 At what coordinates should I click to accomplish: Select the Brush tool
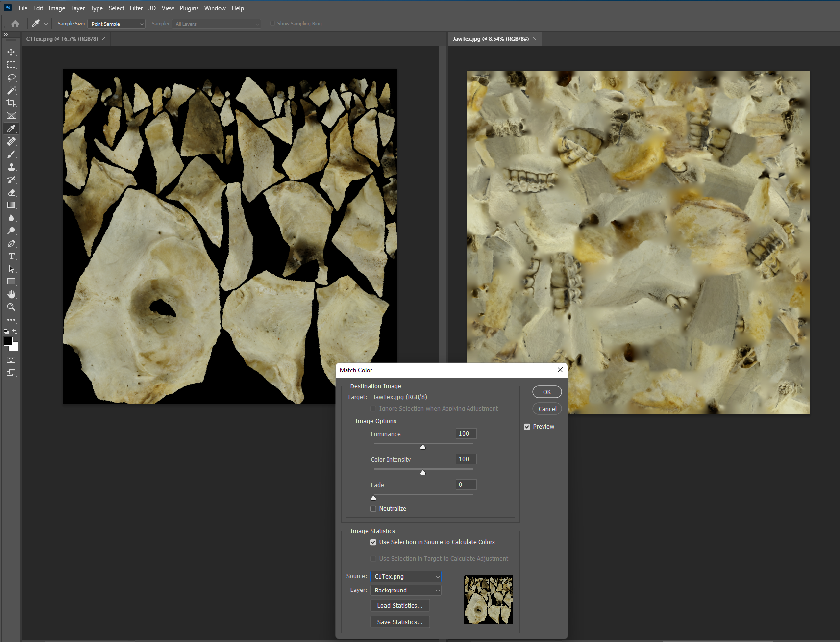point(11,154)
